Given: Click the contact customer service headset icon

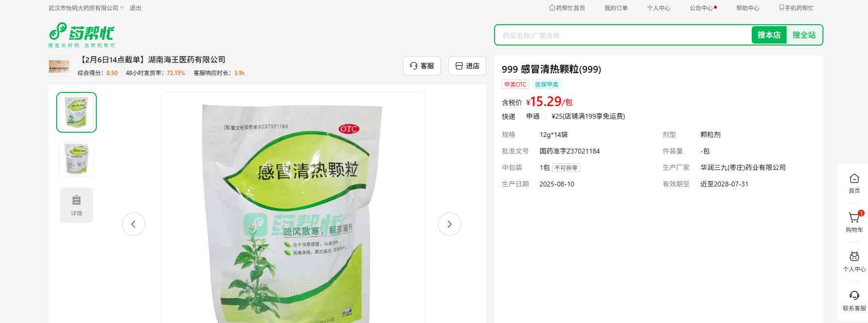Looking at the screenshot, I should (854, 295).
